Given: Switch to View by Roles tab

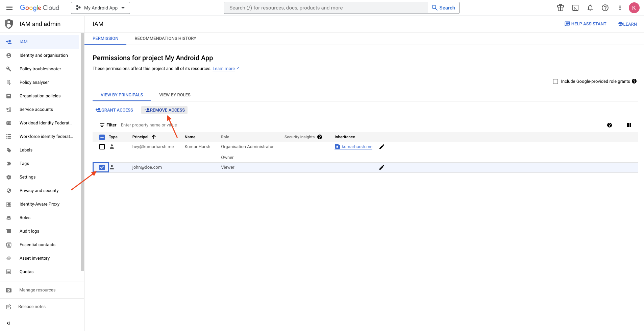Looking at the screenshot, I should click(175, 95).
